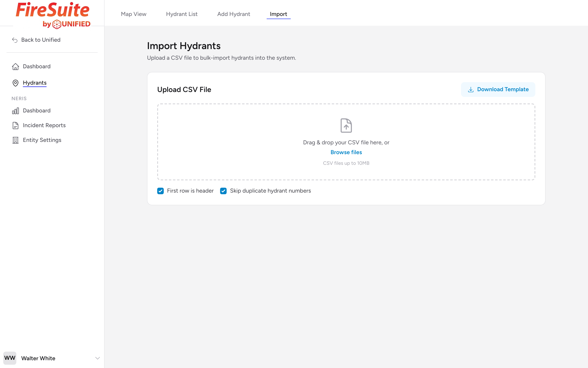
Task: Click the Walter White user name
Action: point(38,358)
